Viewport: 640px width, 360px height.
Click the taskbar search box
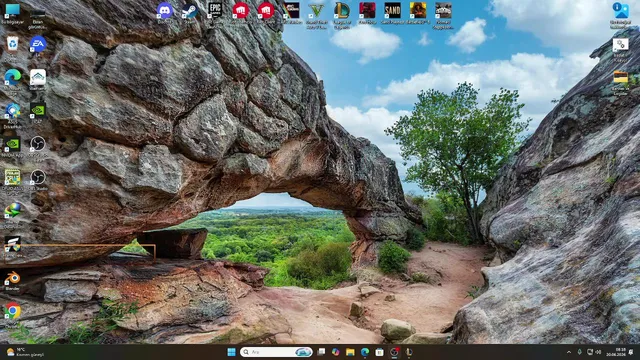click(276, 352)
